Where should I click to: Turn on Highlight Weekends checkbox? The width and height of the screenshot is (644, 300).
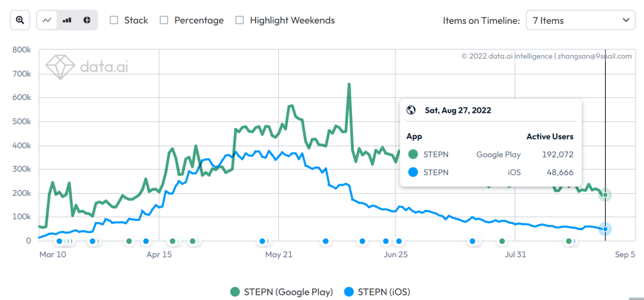coord(240,20)
